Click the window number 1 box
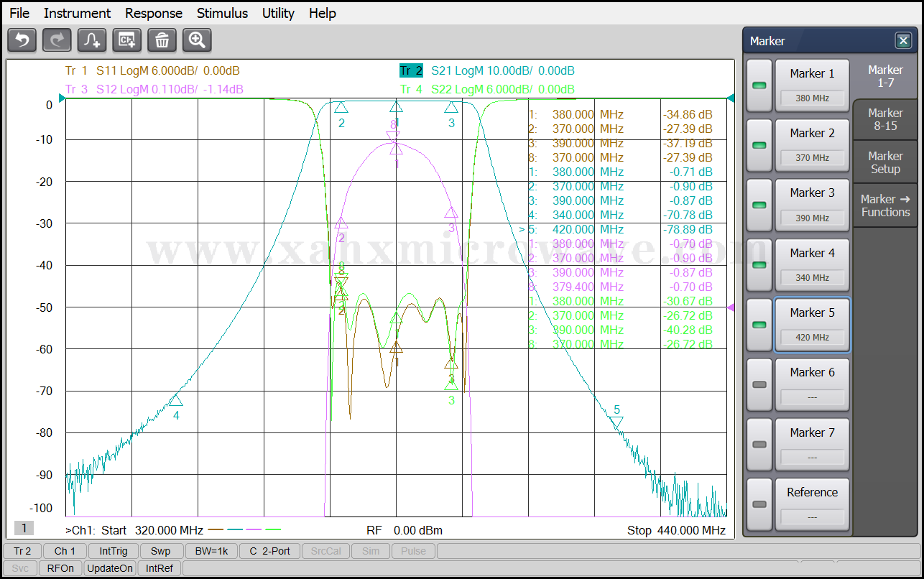924x579 pixels. [24, 528]
